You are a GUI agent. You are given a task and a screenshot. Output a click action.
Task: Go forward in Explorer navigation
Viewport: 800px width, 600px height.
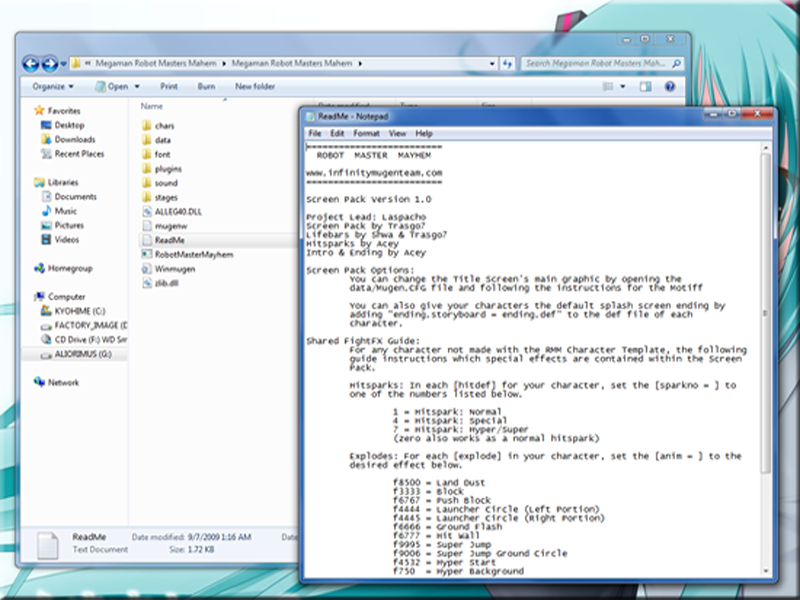click(x=49, y=64)
